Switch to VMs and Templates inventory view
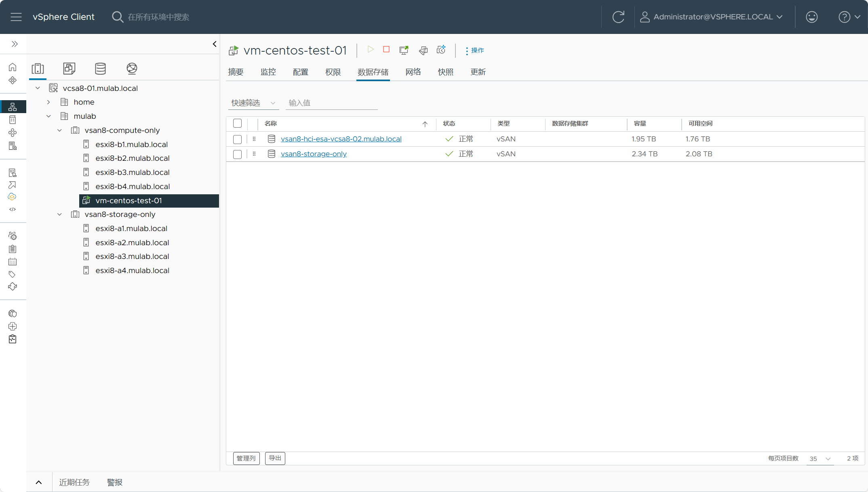Viewport: 868px width, 492px height. [69, 69]
